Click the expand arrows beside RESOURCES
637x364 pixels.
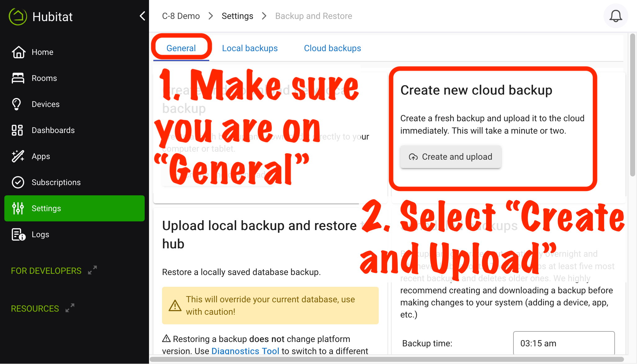(x=70, y=308)
